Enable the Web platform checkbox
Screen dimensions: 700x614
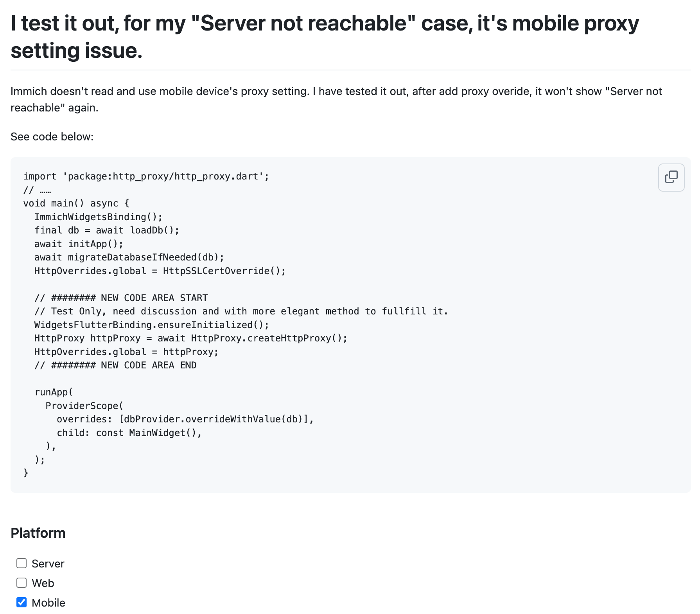point(22,583)
